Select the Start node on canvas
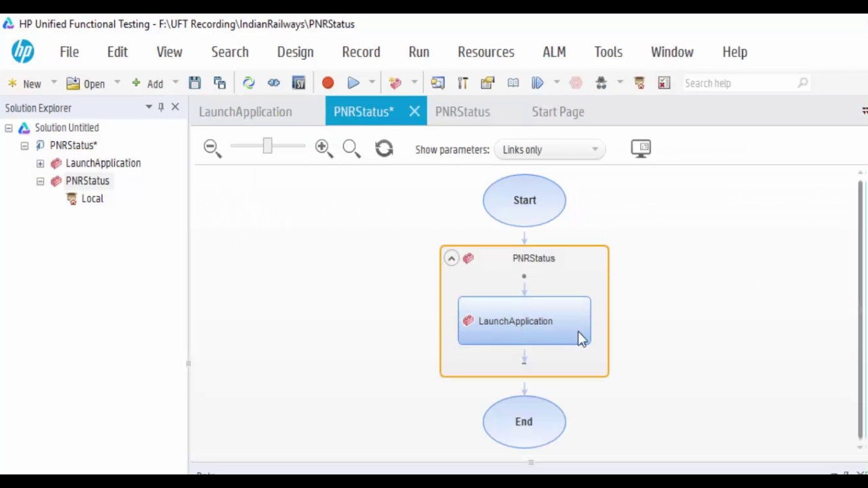The height and width of the screenshot is (488, 868). [x=524, y=200]
